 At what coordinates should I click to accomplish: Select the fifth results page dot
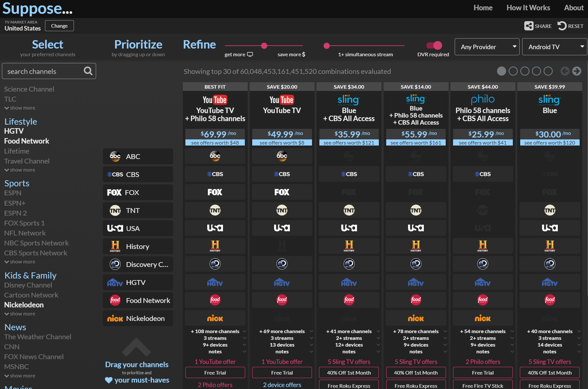548,71
